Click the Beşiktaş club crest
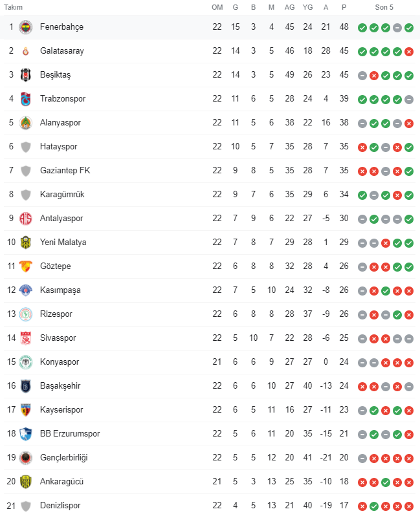 click(25, 75)
